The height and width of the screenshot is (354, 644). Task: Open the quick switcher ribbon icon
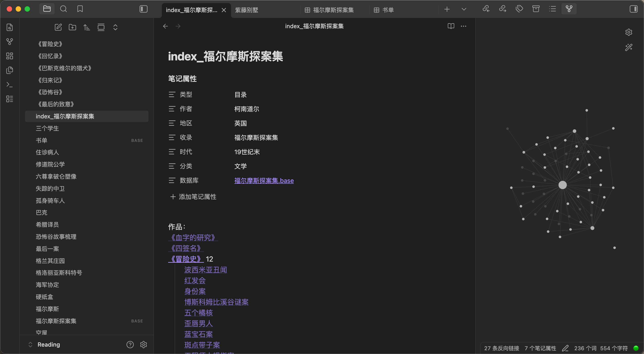pos(9,27)
